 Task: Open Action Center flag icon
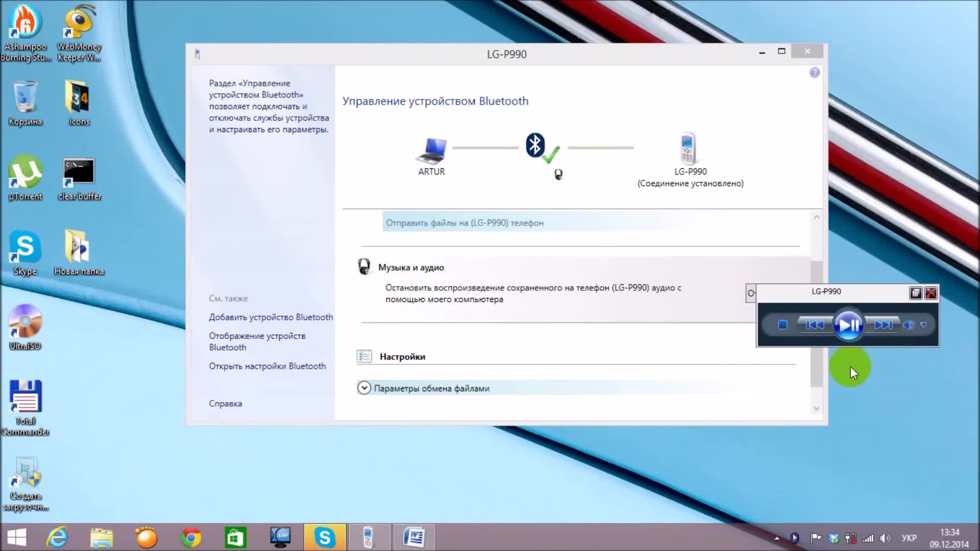tap(816, 538)
